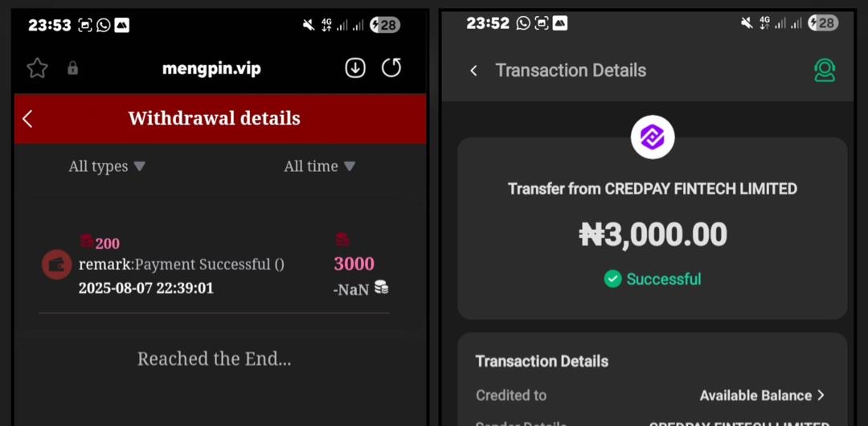The width and height of the screenshot is (868, 426).
Task: Go back from Withdrawal details
Action: tap(27, 118)
